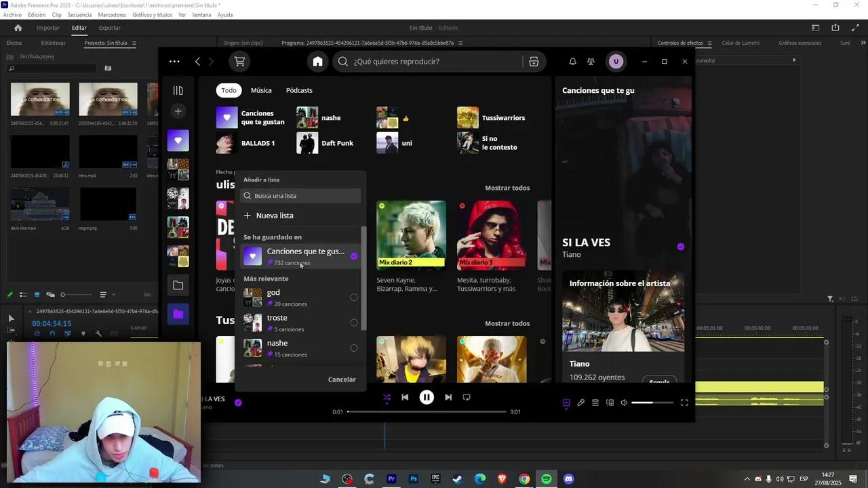This screenshot has width=868, height=488.
Task: Open Gráficos y títulos menu
Action: click(x=152, y=15)
